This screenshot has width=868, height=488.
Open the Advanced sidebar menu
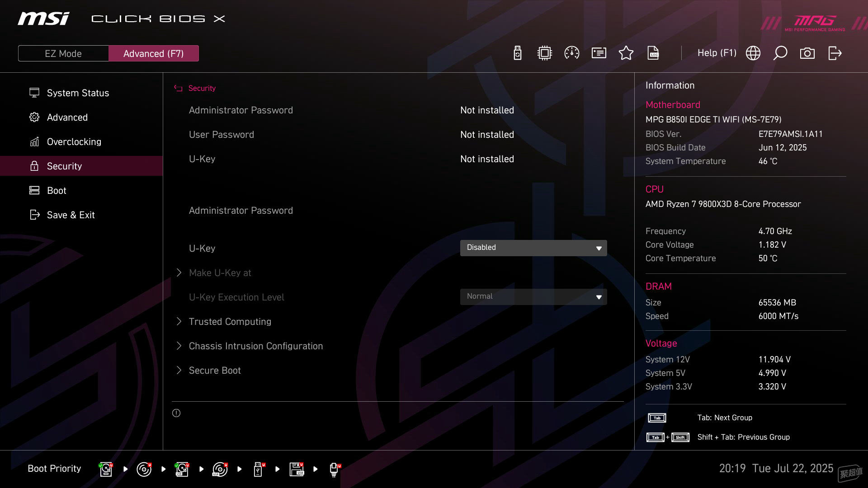pos(81,117)
